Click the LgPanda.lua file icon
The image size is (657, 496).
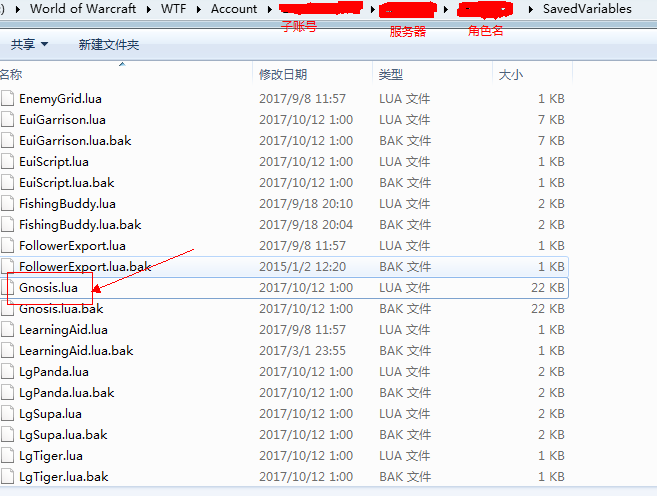point(7,372)
